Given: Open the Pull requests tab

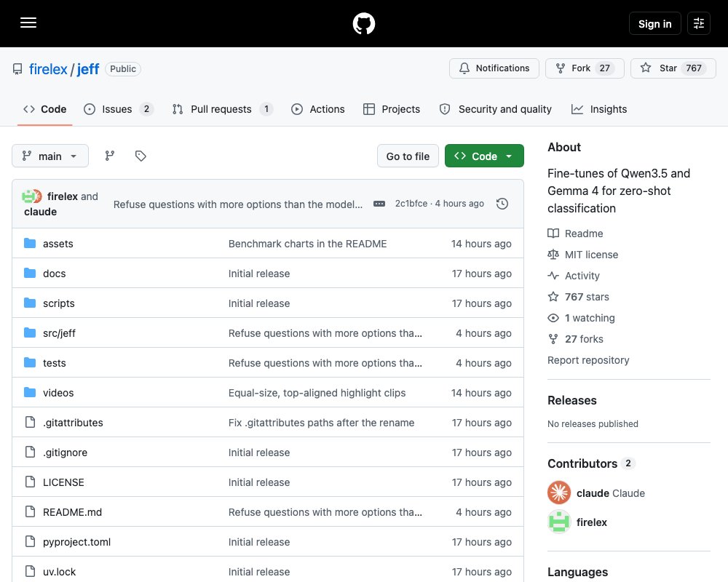Looking at the screenshot, I should [222, 109].
